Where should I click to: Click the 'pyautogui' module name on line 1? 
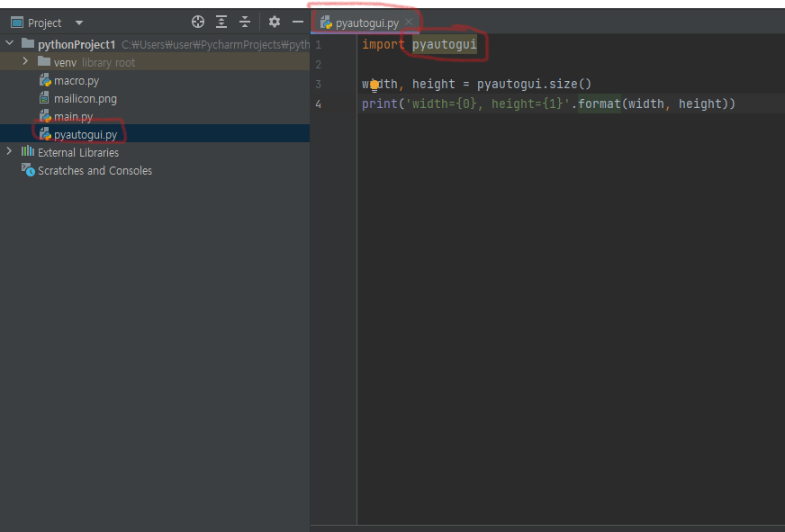(x=444, y=44)
